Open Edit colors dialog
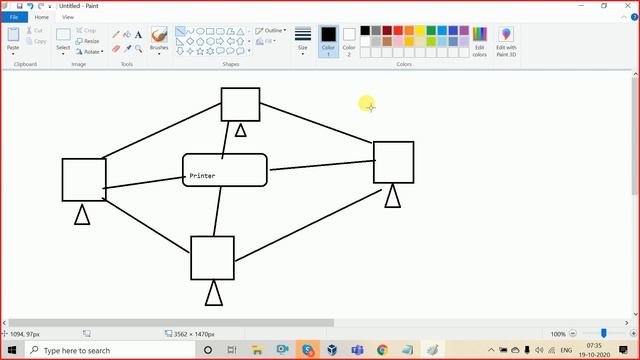Viewport: 640px width, 360px height. pyautogui.click(x=480, y=41)
